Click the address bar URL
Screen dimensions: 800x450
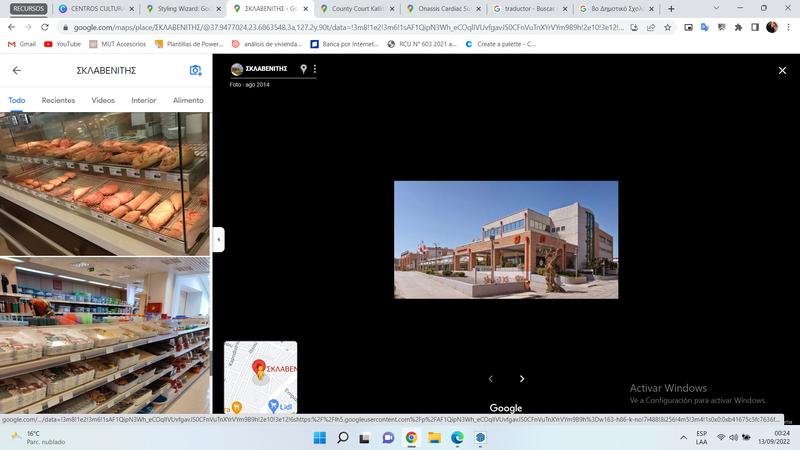click(x=347, y=28)
